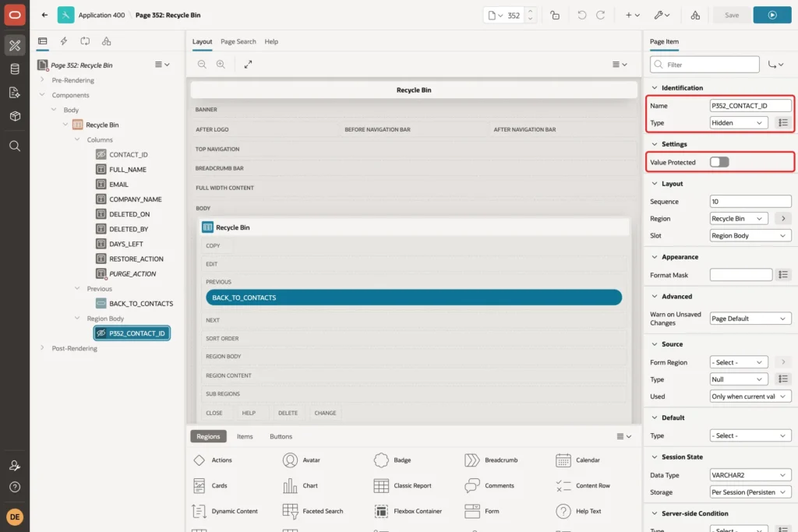798x532 pixels.
Task: Select the Regions gallery tab
Action: [x=208, y=436]
